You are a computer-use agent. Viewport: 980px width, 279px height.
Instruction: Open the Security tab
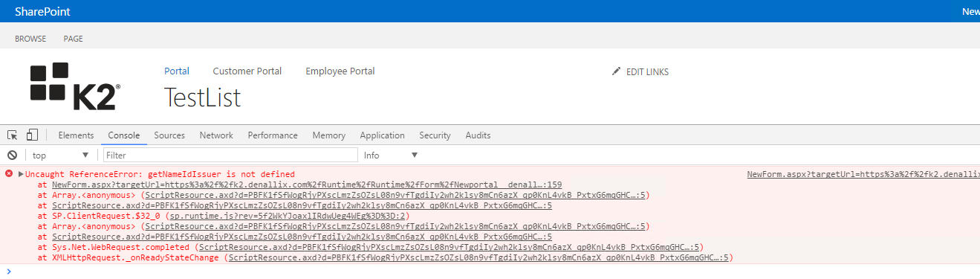click(x=435, y=135)
